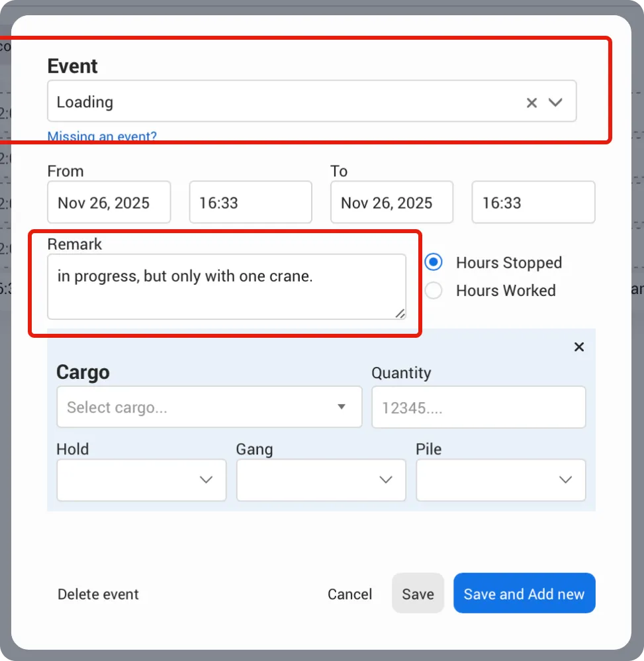The image size is (644, 661).
Task: Click the Remark resize handle
Action: pyautogui.click(x=400, y=313)
